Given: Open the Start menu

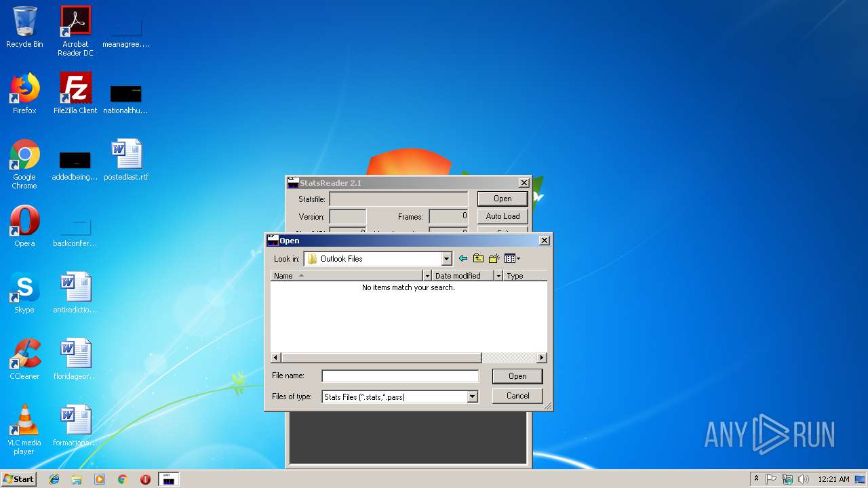Looking at the screenshot, I should click(x=18, y=479).
